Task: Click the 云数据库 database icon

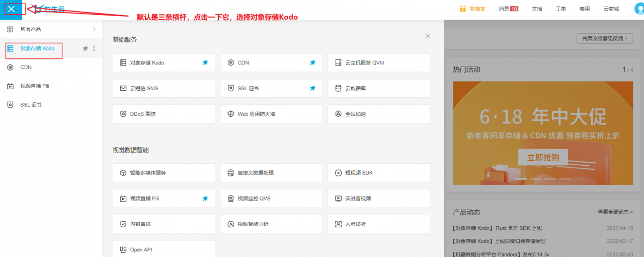Action: (x=338, y=88)
